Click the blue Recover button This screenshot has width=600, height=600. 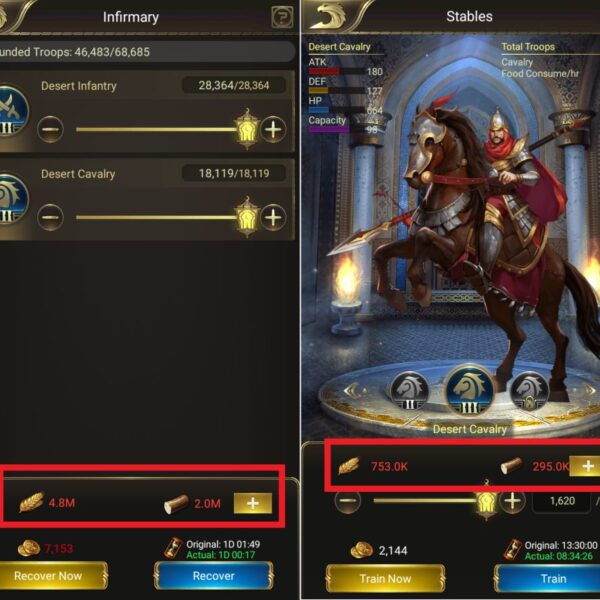click(214, 576)
